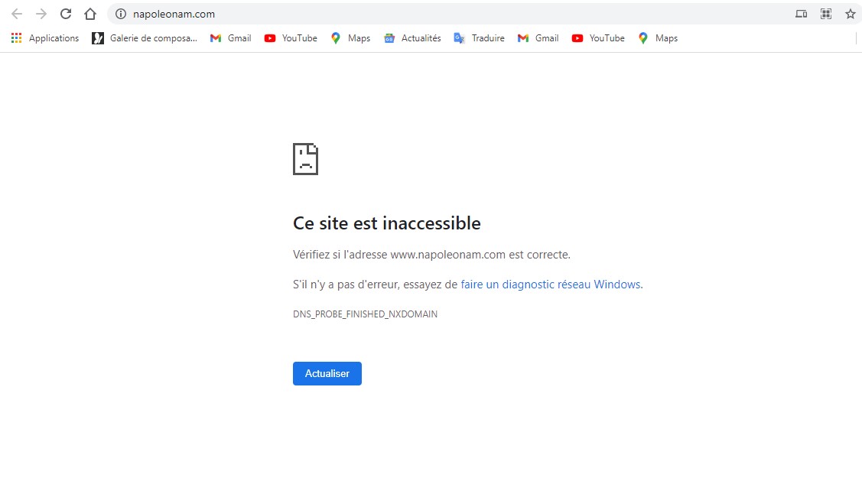
Task: Click the first Maps bookmark
Action: coord(350,37)
